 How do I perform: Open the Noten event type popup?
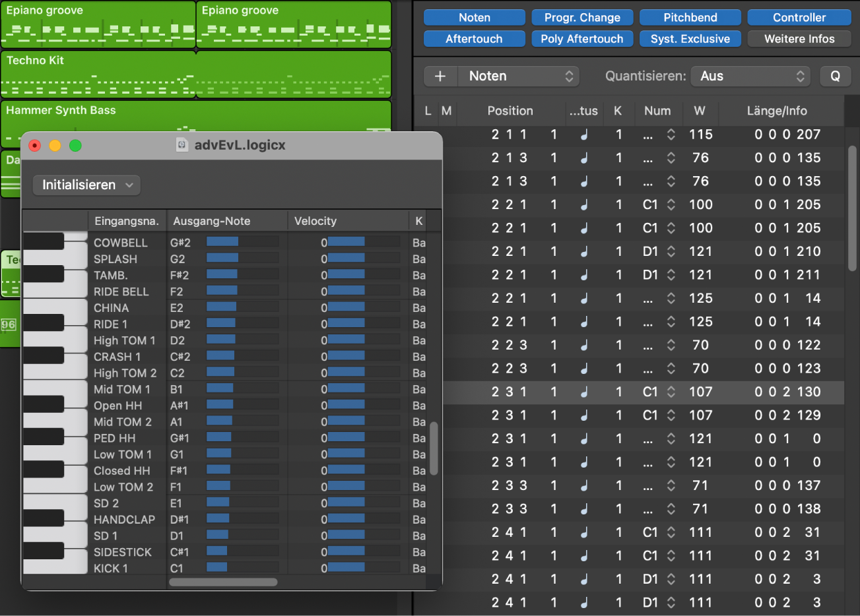click(x=519, y=77)
